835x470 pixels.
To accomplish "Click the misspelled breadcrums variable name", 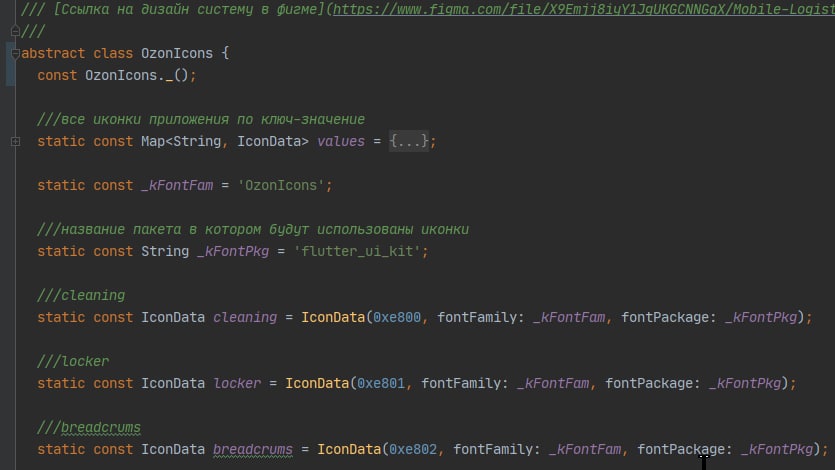I will coord(253,449).
